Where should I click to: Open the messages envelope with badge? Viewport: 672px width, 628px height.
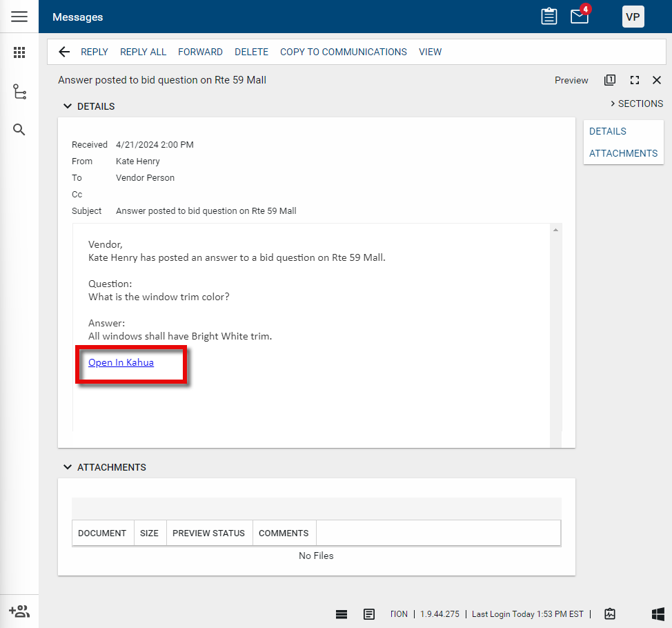click(580, 17)
